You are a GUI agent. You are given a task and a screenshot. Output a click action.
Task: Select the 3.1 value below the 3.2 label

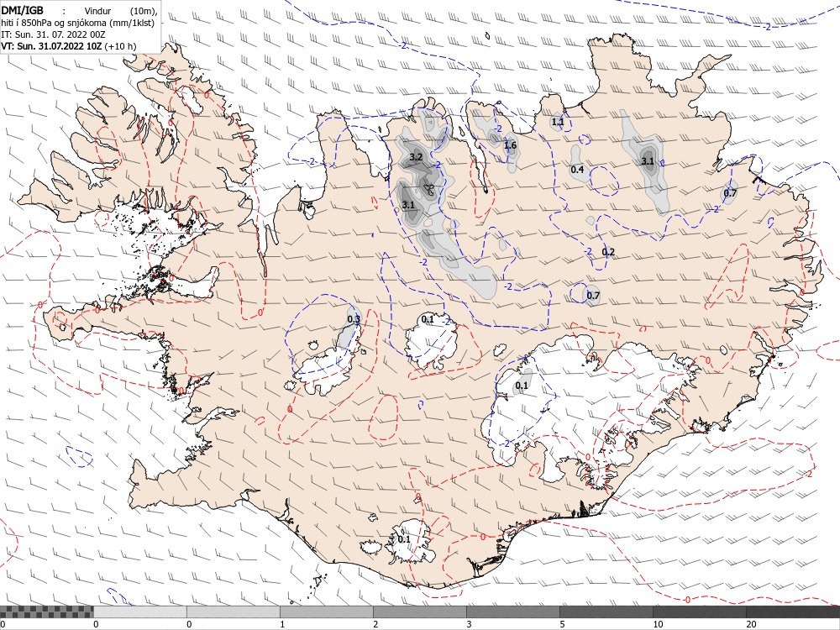(x=408, y=205)
